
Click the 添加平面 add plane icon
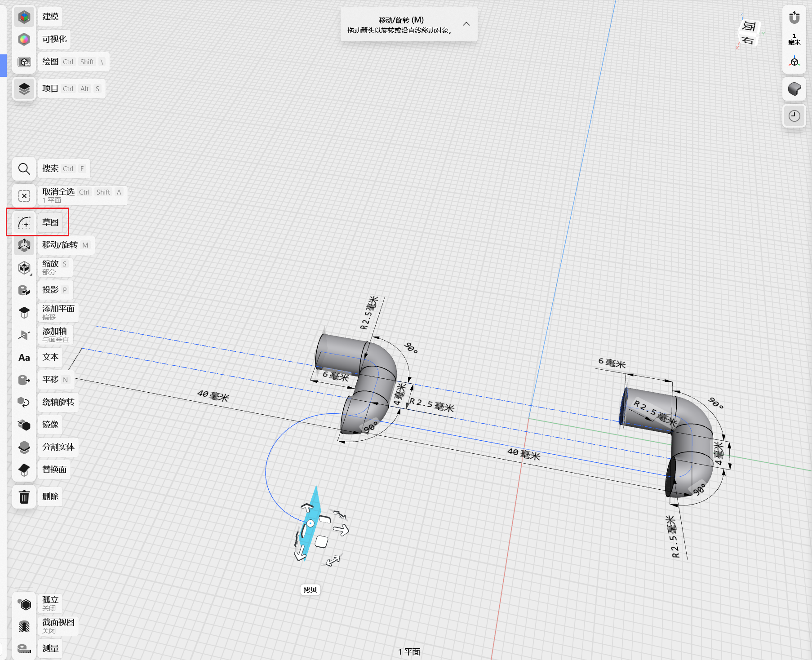click(x=24, y=313)
